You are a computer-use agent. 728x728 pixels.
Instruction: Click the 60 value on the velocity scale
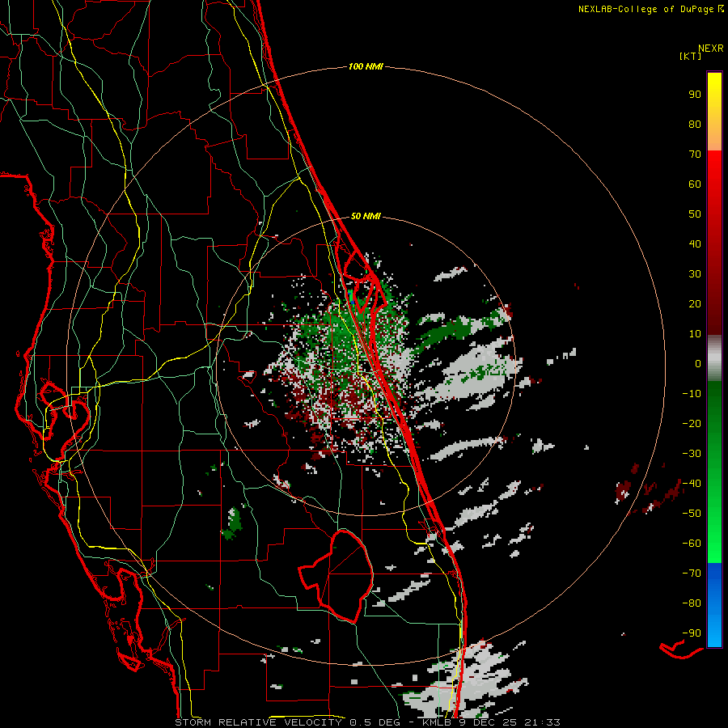click(x=695, y=184)
